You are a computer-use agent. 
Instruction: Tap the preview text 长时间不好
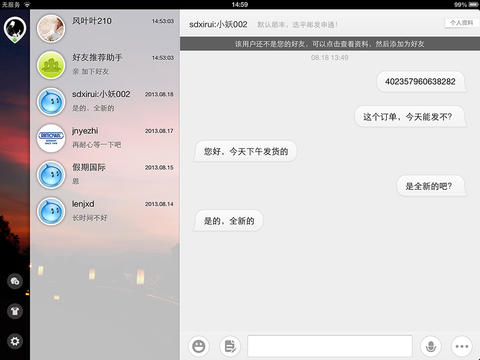pos(90,218)
